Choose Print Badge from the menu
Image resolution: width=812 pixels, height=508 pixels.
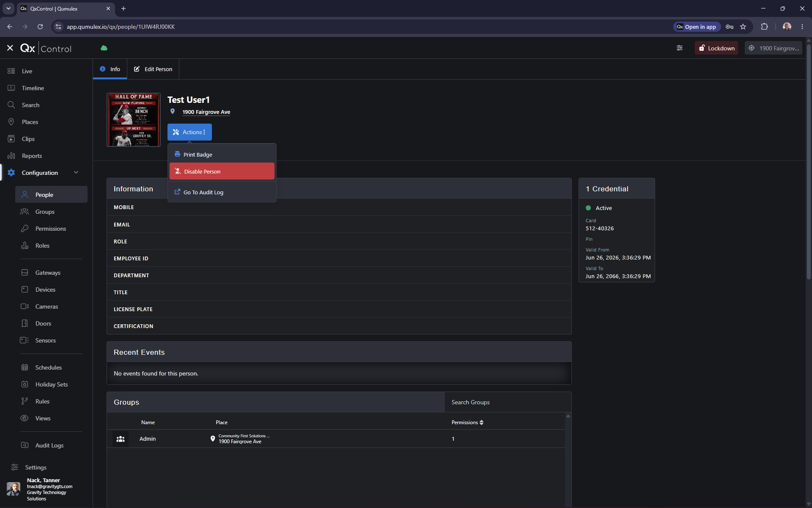click(x=222, y=155)
